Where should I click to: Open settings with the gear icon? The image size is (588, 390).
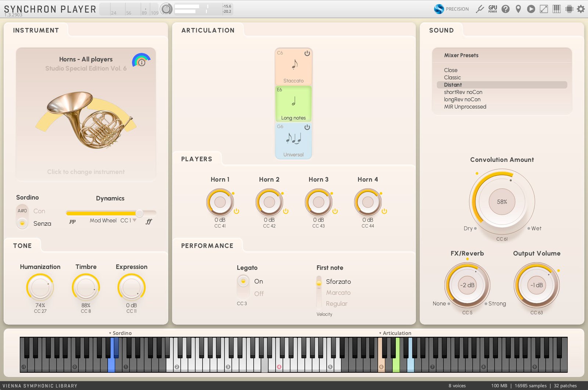(581, 9)
